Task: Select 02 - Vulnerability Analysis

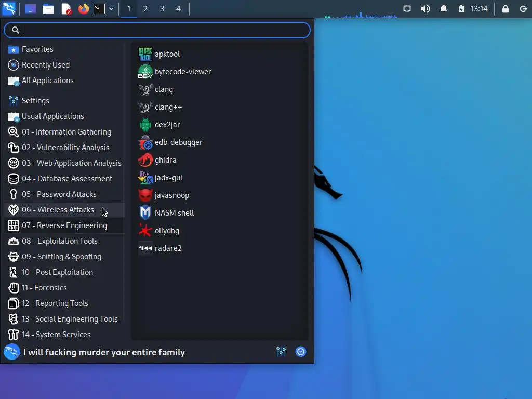Action: point(64,148)
